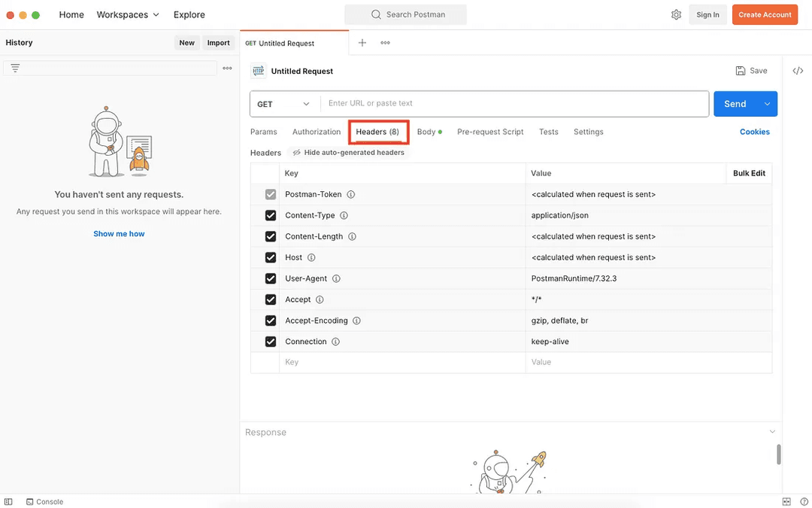Select the application/json value cell
Image resolution: width=812 pixels, height=508 pixels.
pyautogui.click(x=648, y=215)
